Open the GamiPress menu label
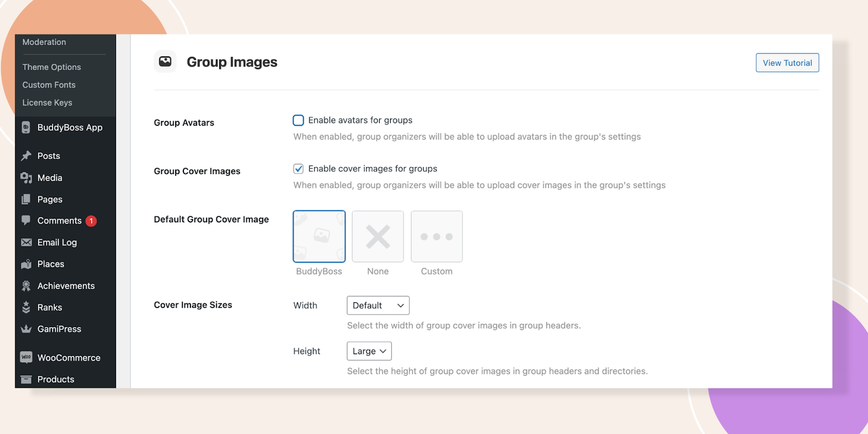Viewport: 868px width, 434px height. point(59,329)
